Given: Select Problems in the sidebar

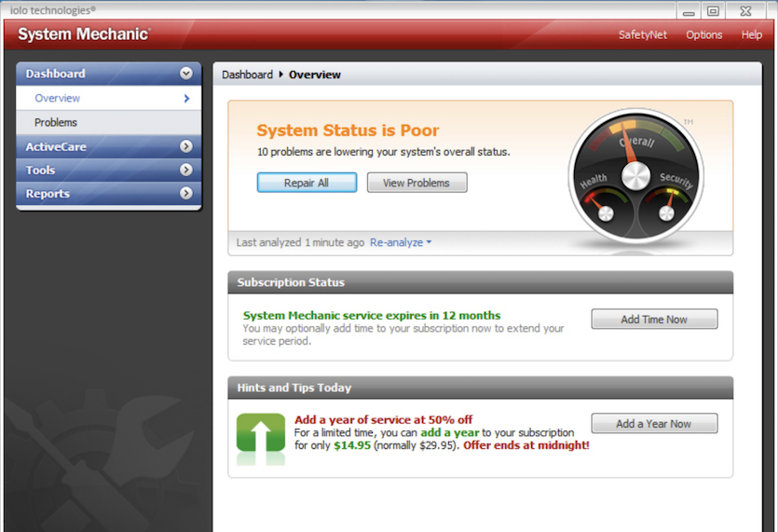Looking at the screenshot, I should [109, 122].
